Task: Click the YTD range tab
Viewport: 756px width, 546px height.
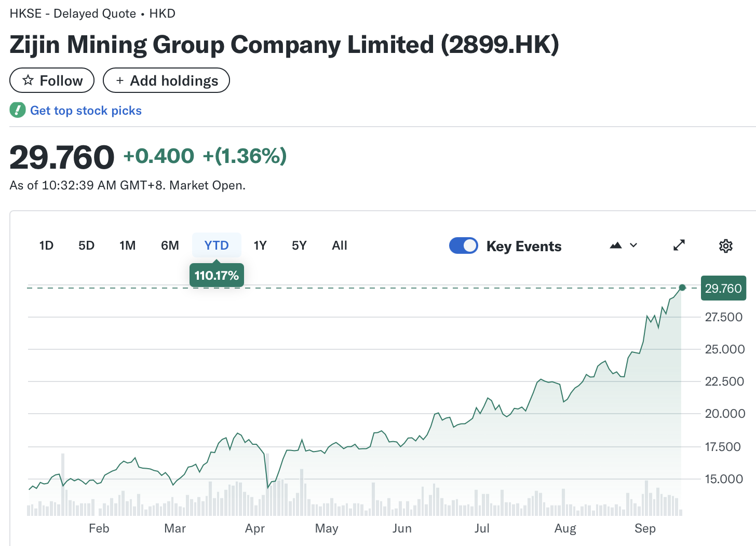Action: click(217, 245)
